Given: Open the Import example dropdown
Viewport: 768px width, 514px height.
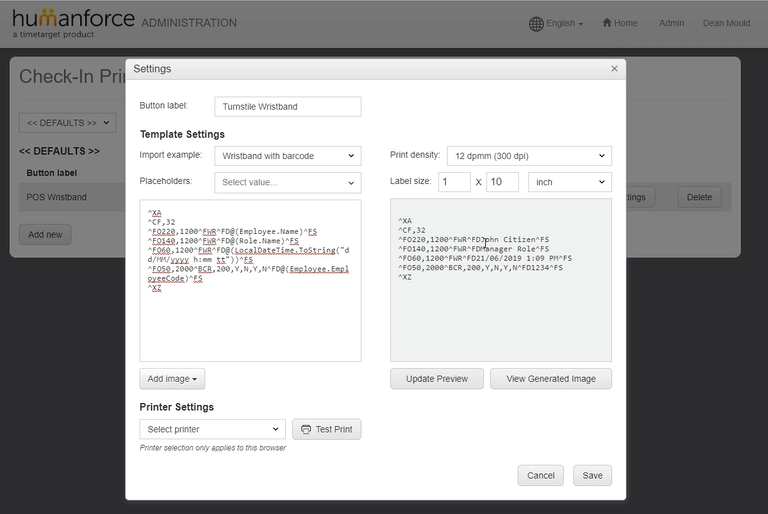Looking at the screenshot, I should click(x=288, y=156).
